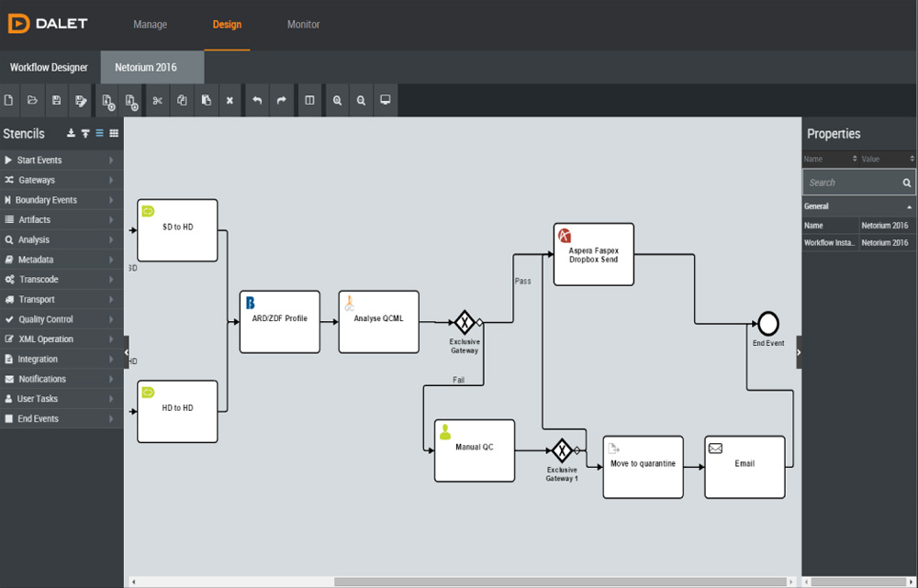Select the Move to quarantine node

pyautogui.click(x=644, y=467)
